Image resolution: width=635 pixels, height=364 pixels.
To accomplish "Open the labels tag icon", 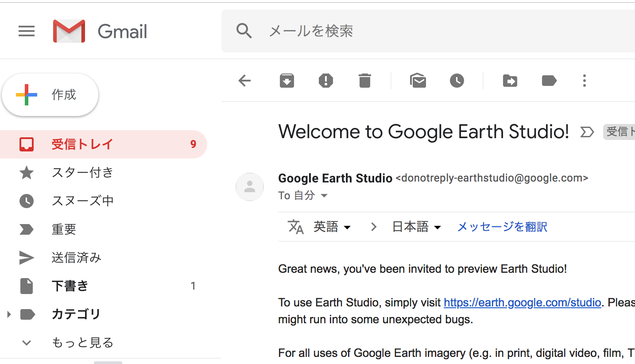I will pos(549,81).
